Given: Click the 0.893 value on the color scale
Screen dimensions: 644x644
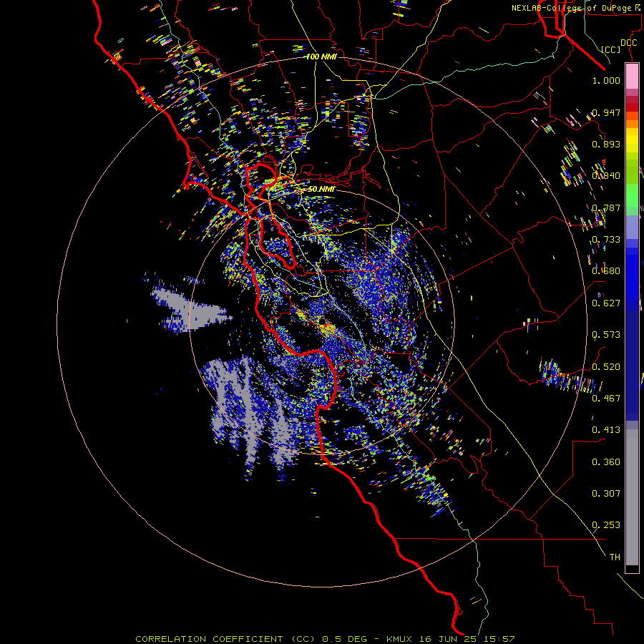Looking at the screenshot, I should 606,144.
